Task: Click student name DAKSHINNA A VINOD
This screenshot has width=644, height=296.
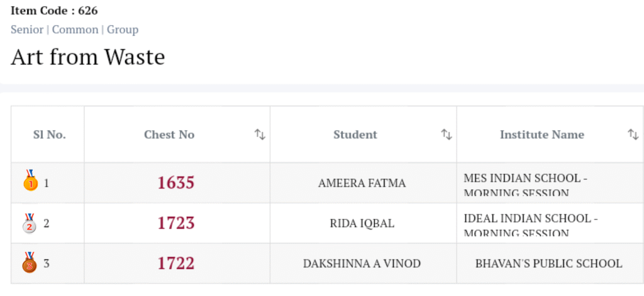Action: (362, 264)
